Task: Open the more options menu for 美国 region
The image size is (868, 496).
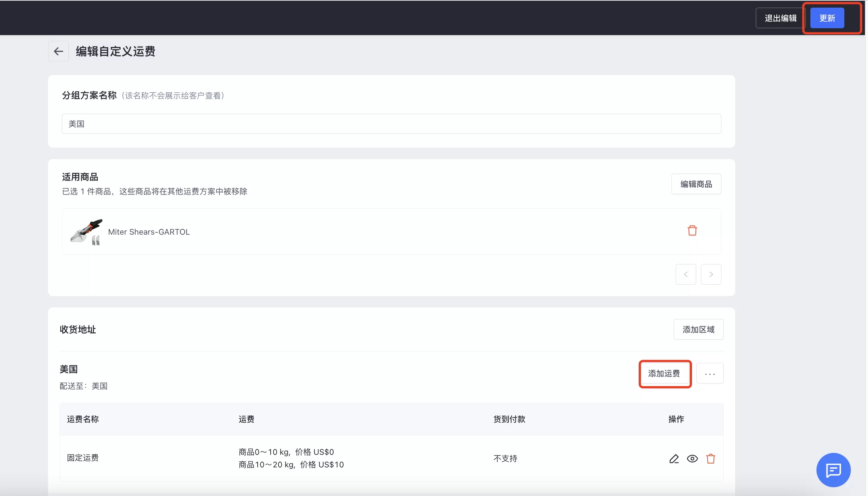Action: [710, 373]
